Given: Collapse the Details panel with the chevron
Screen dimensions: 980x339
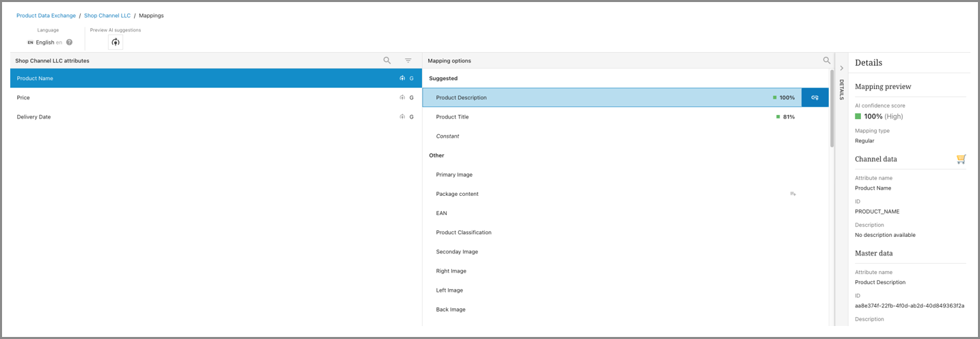Looking at the screenshot, I should click(x=841, y=68).
